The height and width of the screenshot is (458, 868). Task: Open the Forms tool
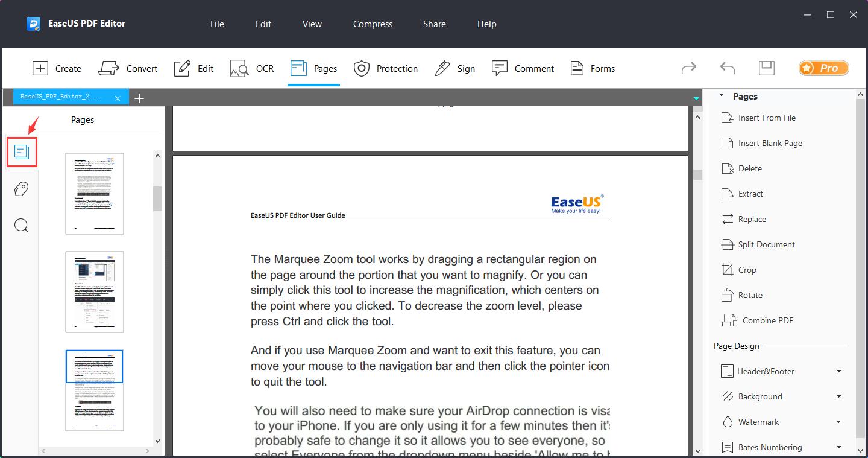[593, 68]
